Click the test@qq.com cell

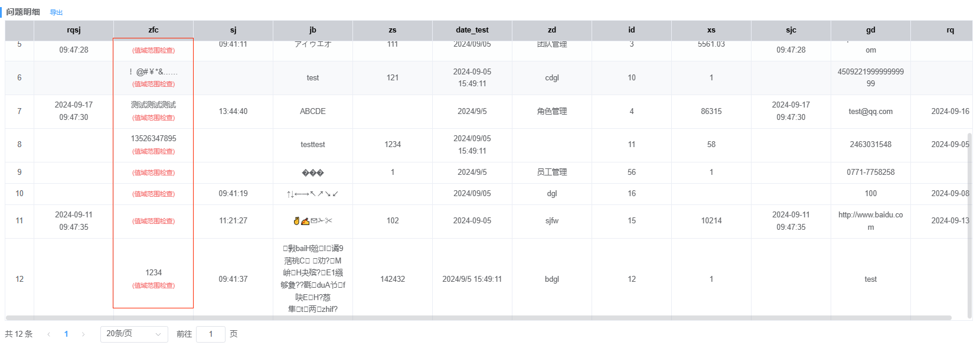point(871,112)
